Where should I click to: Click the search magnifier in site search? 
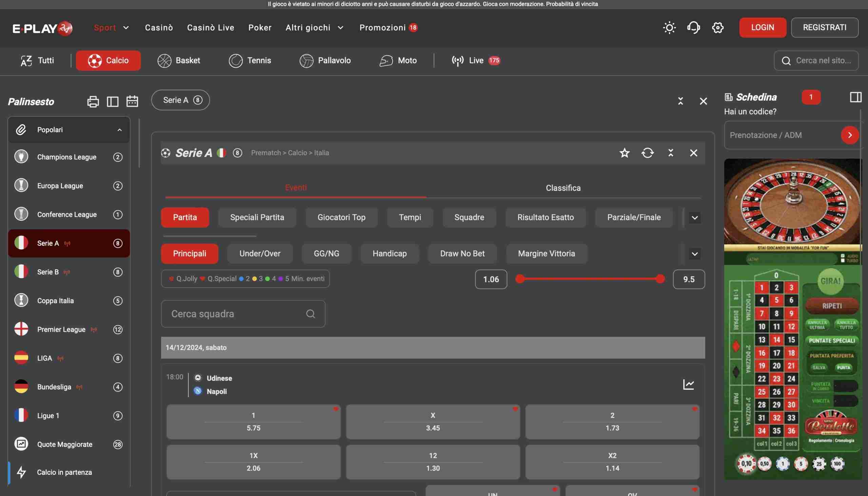pos(786,61)
